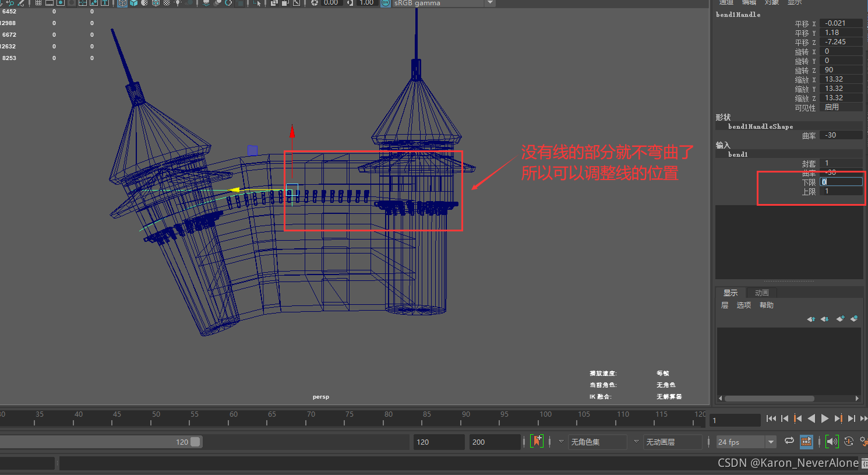
Task: Toggle textured checker display icon
Action: point(167,3)
